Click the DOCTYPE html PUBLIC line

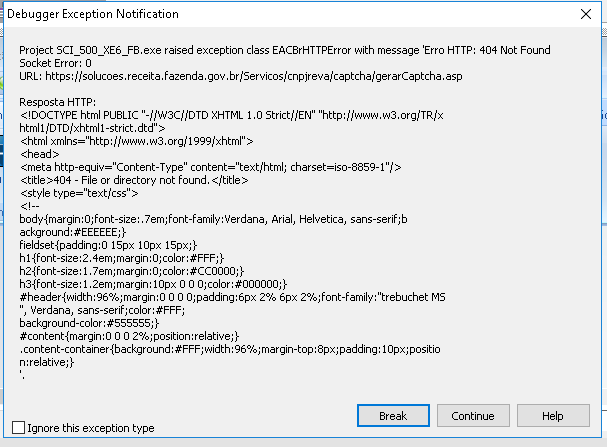pyautogui.click(x=231, y=115)
